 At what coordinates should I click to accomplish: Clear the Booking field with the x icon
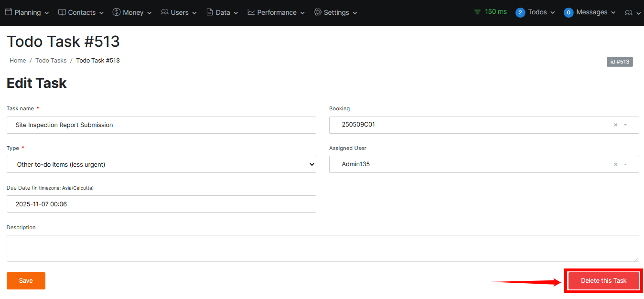click(615, 125)
